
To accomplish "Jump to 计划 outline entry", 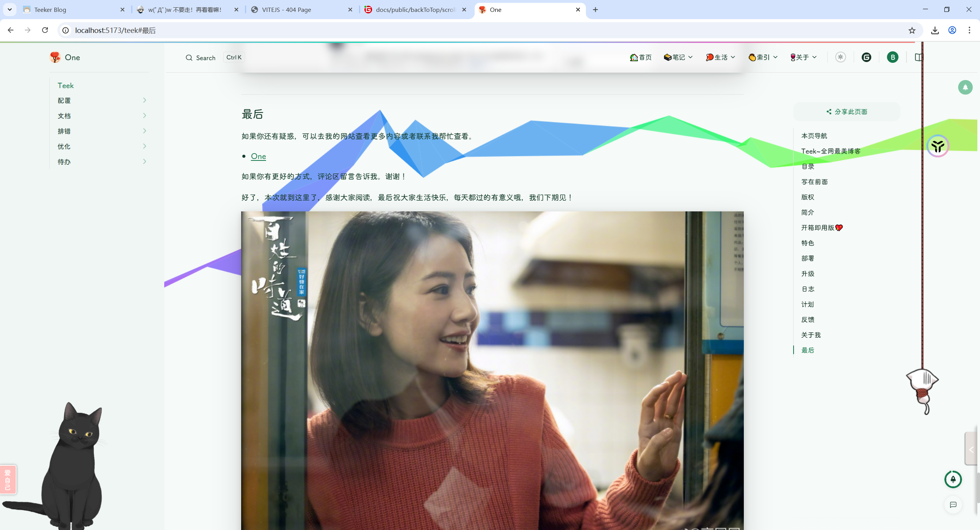I will click(x=808, y=304).
